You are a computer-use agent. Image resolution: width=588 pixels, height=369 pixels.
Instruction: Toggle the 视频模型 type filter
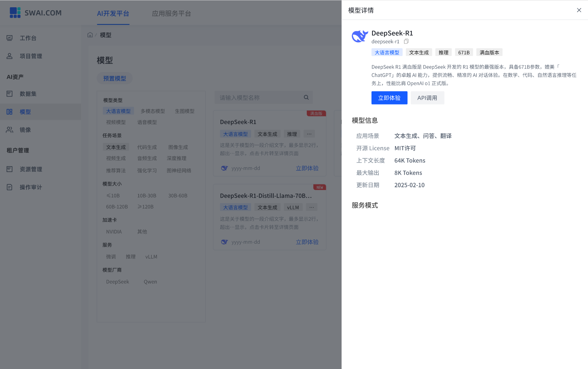(116, 122)
